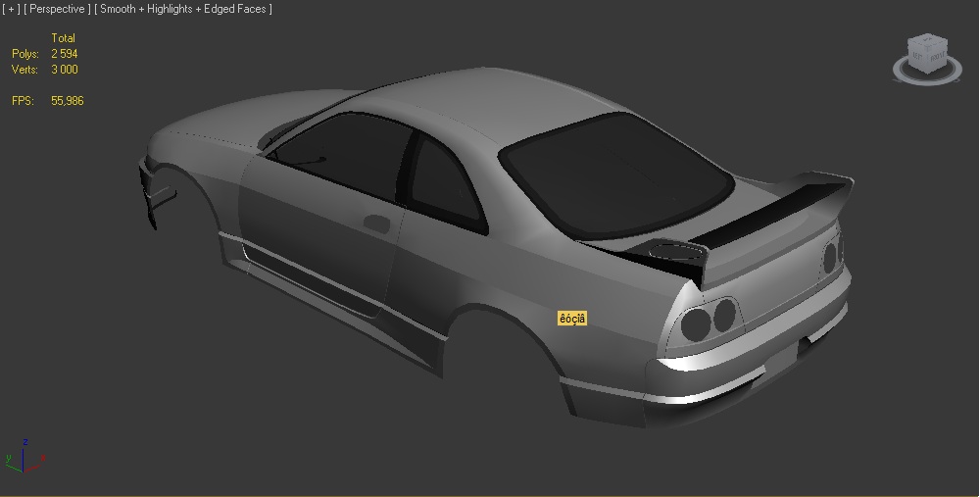980x497 pixels.
Task: Click the ViewCube right-hand side face
Action: coord(937,58)
